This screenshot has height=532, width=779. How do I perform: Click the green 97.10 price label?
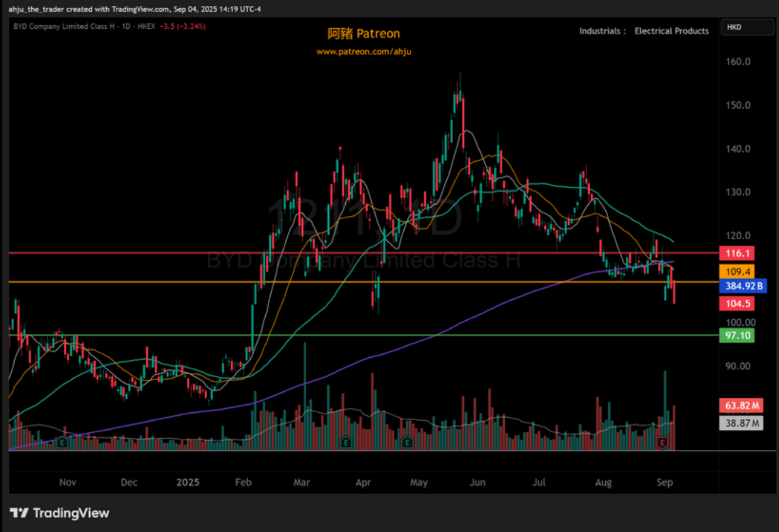point(737,335)
